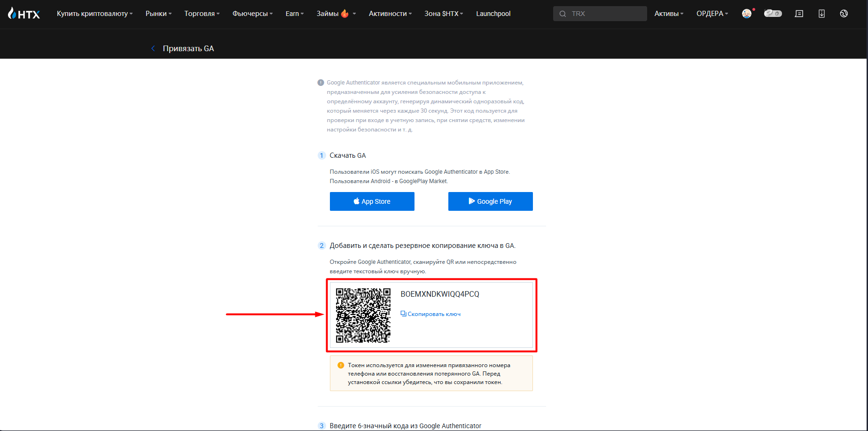This screenshot has width=868, height=431.
Task: Click the rewards coupon badge icon
Action: [x=773, y=14]
